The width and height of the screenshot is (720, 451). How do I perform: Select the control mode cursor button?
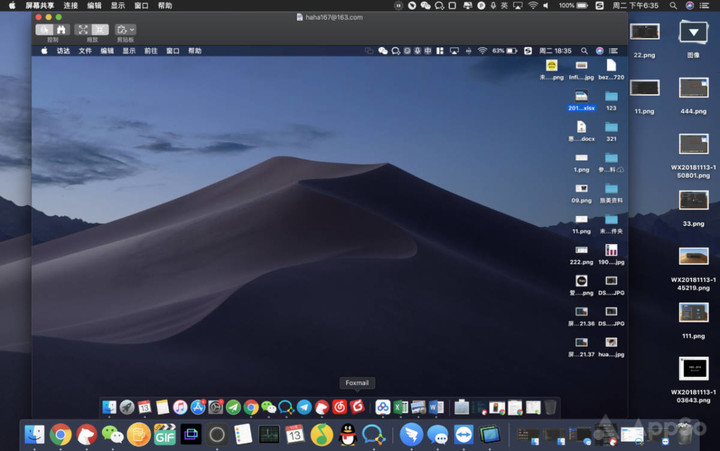coord(44,30)
